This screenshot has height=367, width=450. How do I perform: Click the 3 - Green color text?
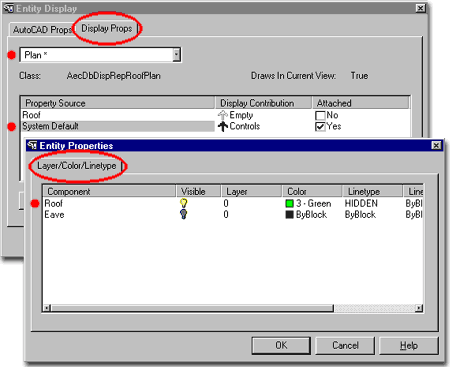tap(314, 203)
